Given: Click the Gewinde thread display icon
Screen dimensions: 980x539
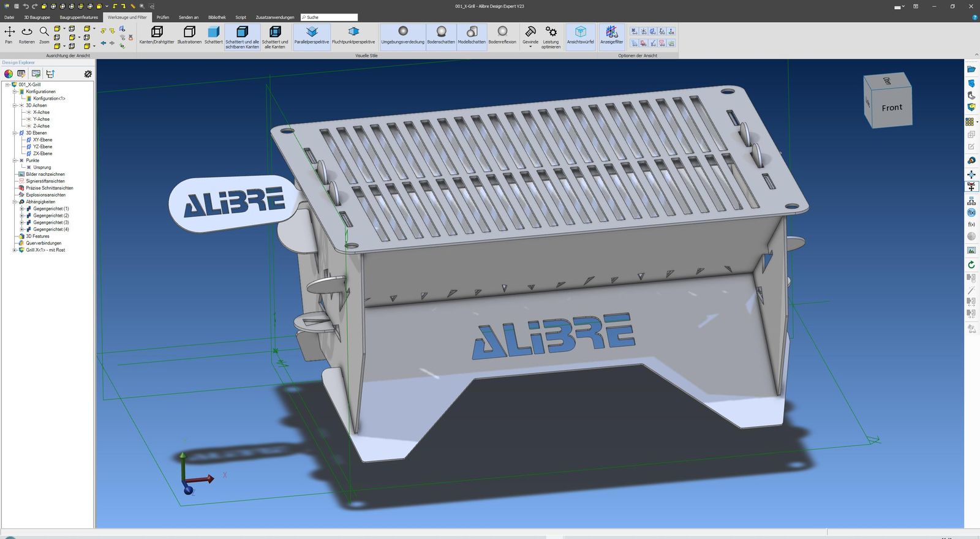Looking at the screenshot, I should (530, 36).
